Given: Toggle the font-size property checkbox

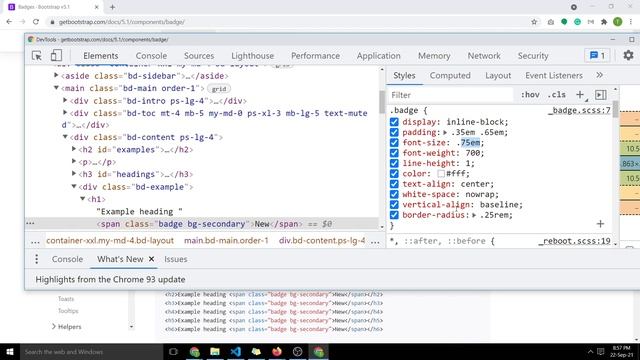Looking at the screenshot, I should (x=394, y=142).
